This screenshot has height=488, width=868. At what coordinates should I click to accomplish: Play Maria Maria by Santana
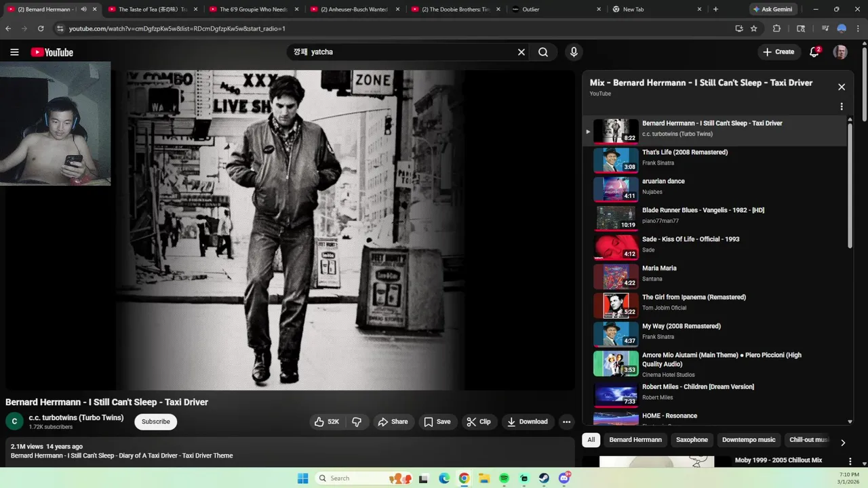click(x=714, y=276)
